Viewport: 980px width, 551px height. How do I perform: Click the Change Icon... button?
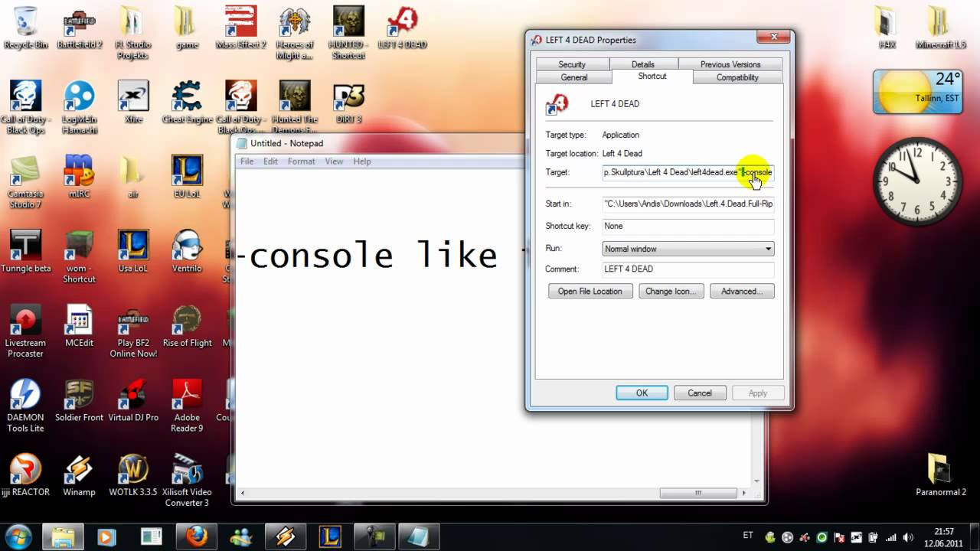(x=671, y=291)
